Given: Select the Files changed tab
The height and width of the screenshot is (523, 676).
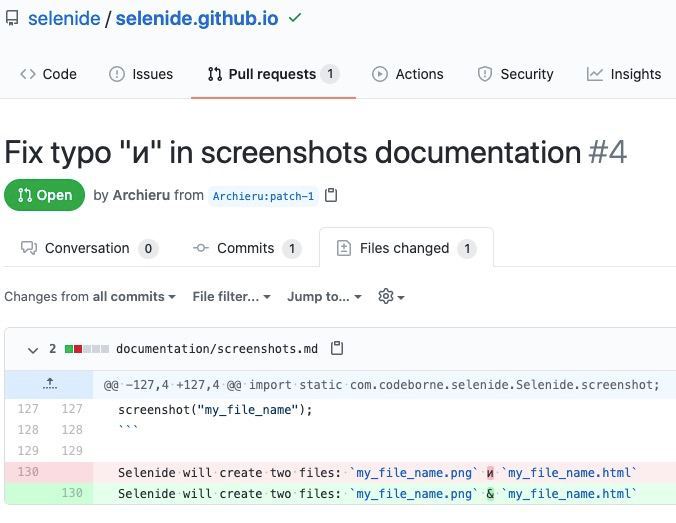Looking at the screenshot, I should [x=406, y=248].
